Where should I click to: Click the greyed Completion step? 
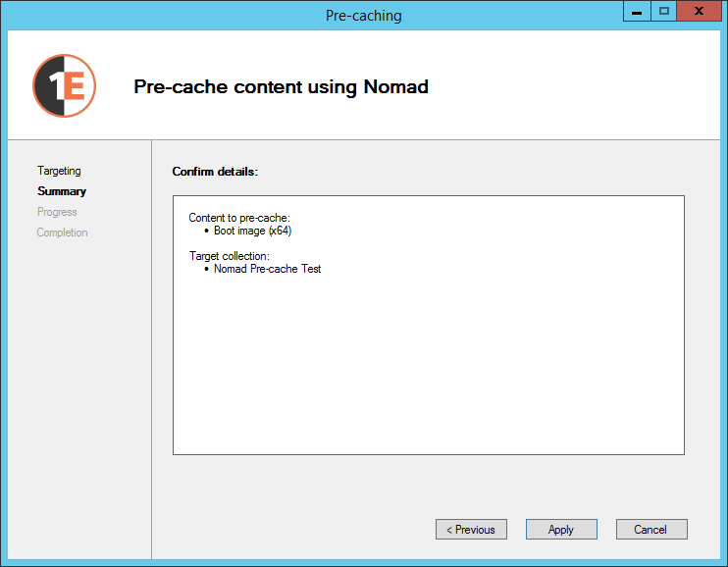62,232
